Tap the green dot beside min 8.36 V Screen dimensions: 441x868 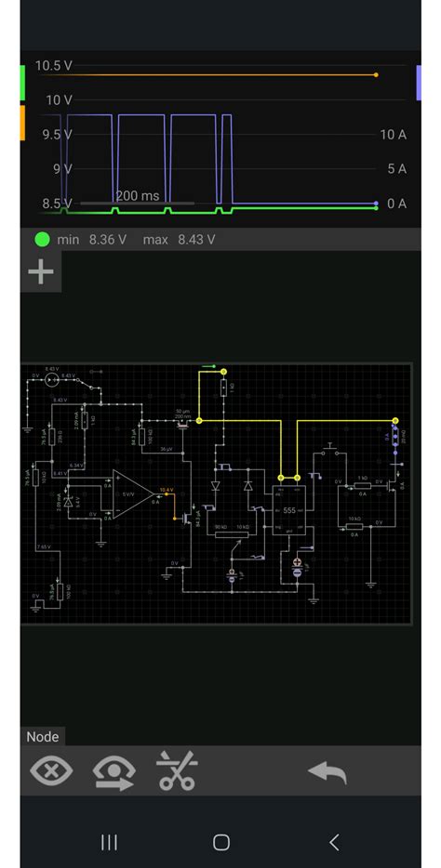(43, 240)
